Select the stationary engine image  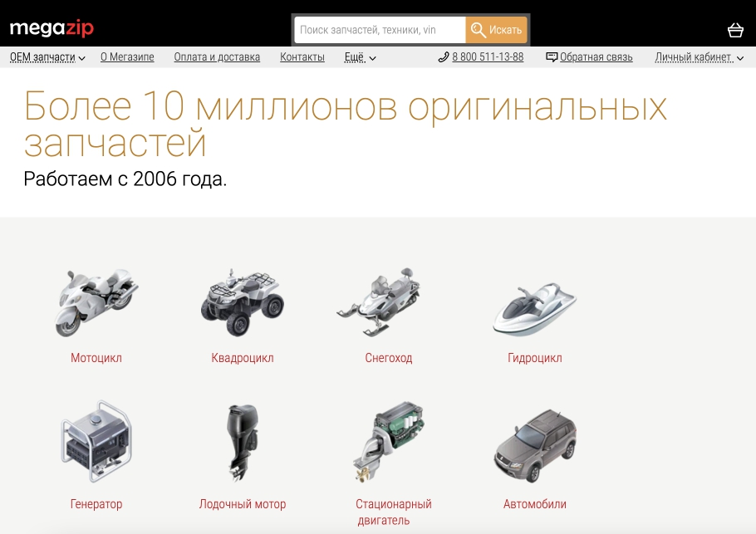tap(389, 441)
